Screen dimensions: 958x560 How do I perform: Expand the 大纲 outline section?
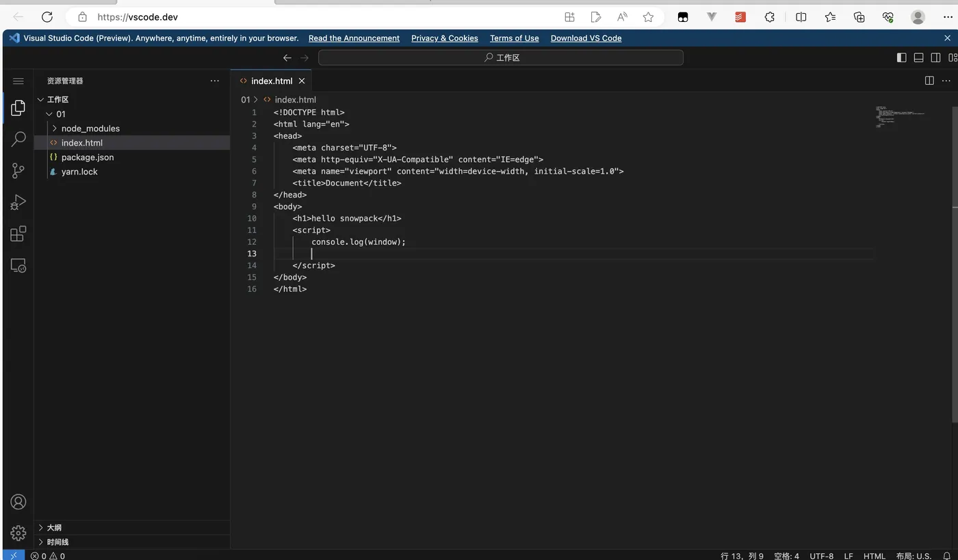point(41,528)
